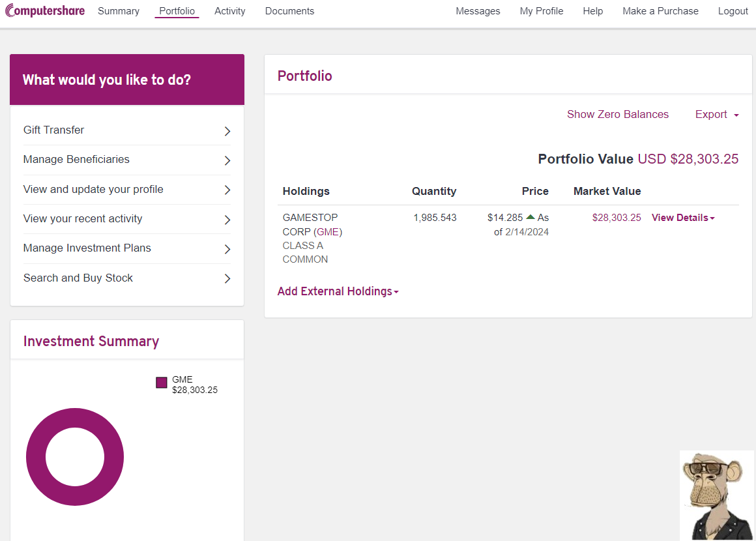
Task: Open the Documents tab
Action: point(289,11)
